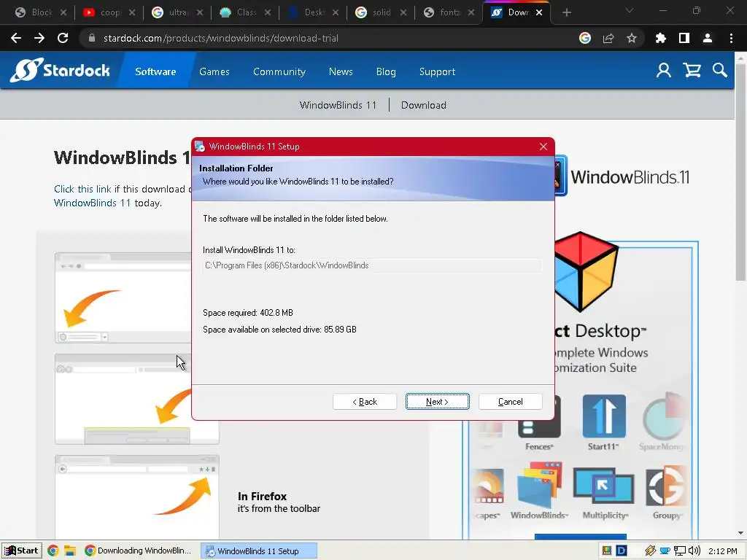This screenshot has width=747, height=560.
Task: Click the Google icon in the address bar
Action: pos(585,38)
